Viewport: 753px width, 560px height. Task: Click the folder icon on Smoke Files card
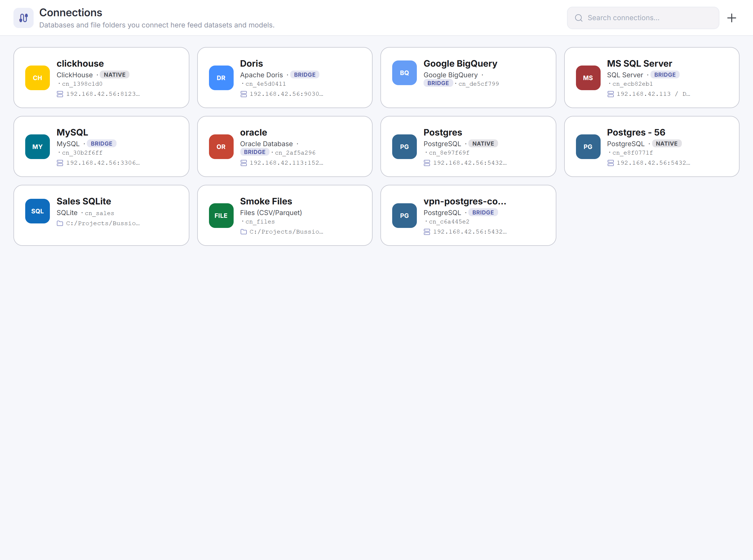(x=243, y=232)
